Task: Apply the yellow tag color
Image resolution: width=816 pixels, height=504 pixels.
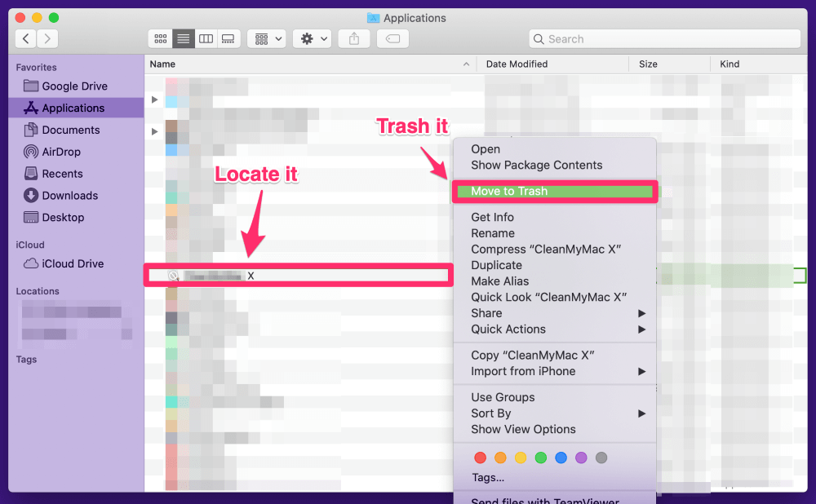Action: click(521, 458)
